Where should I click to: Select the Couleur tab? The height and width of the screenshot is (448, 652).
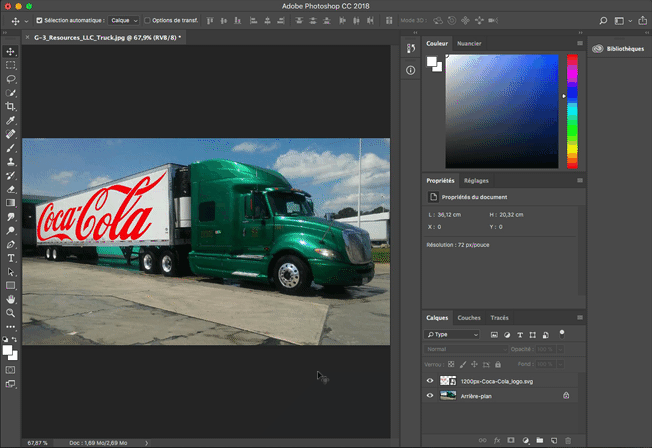tap(437, 43)
